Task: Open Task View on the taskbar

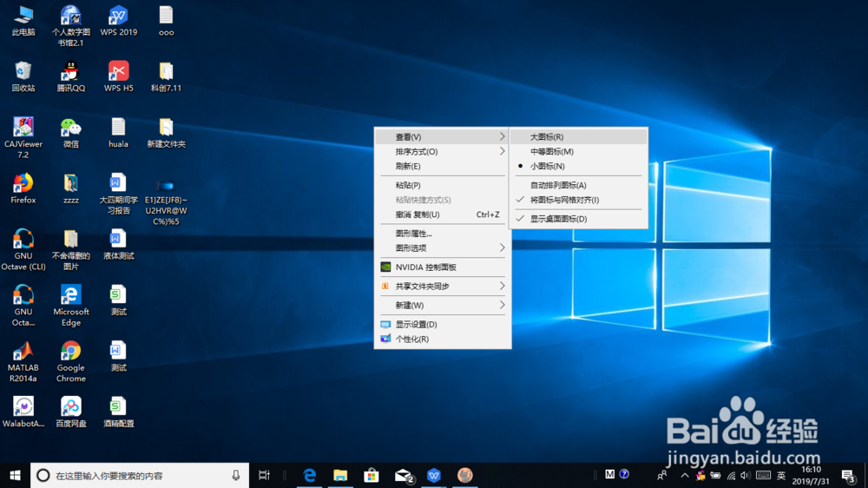Action: tap(264, 475)
